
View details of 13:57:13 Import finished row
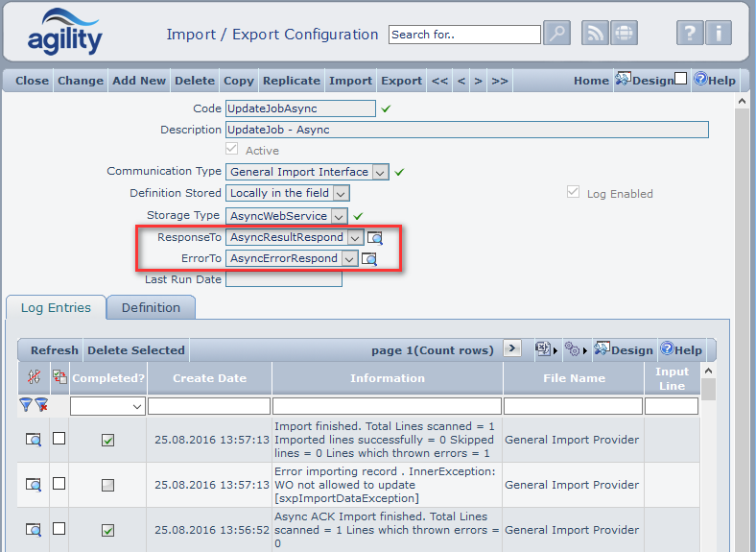pyautogui.click(x=34, y=439)
